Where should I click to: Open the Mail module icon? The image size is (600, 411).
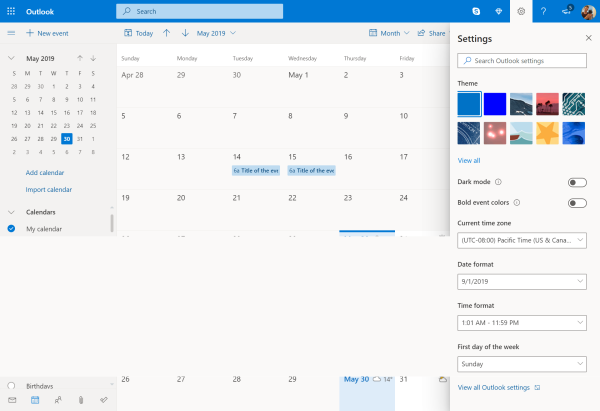(x=12, y=400)
